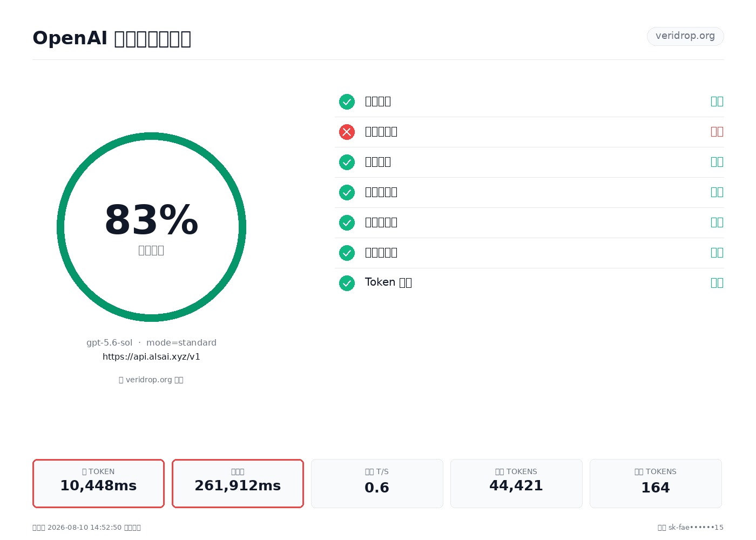Select the 10,448ms first token card
The image size is (756, 540).
(x=98, y=483)
